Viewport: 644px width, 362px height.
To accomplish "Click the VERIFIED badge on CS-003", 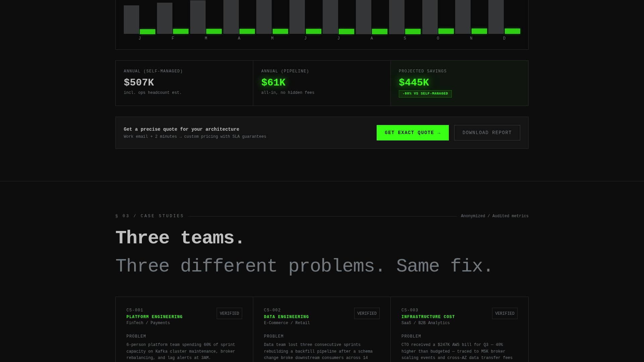I will point(505,313).
